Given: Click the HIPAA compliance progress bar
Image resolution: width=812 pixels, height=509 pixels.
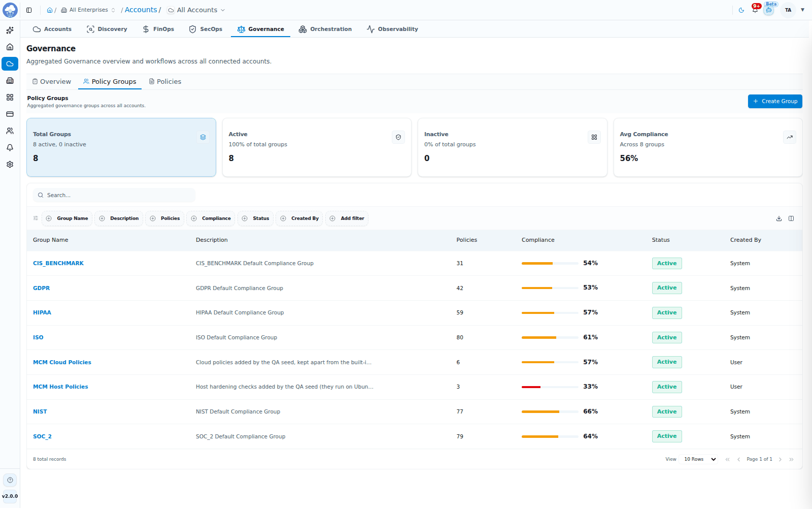Looking at the screenshot, I should 550,313.
